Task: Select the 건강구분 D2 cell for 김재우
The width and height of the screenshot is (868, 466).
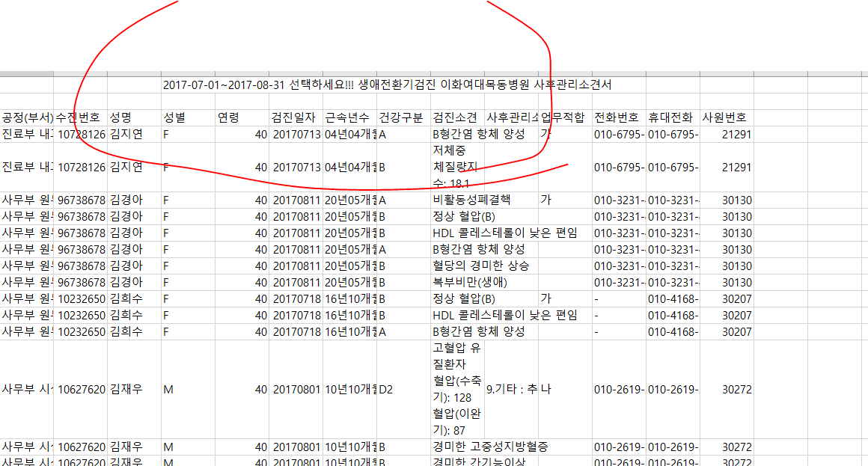Action: click(403, 389)
